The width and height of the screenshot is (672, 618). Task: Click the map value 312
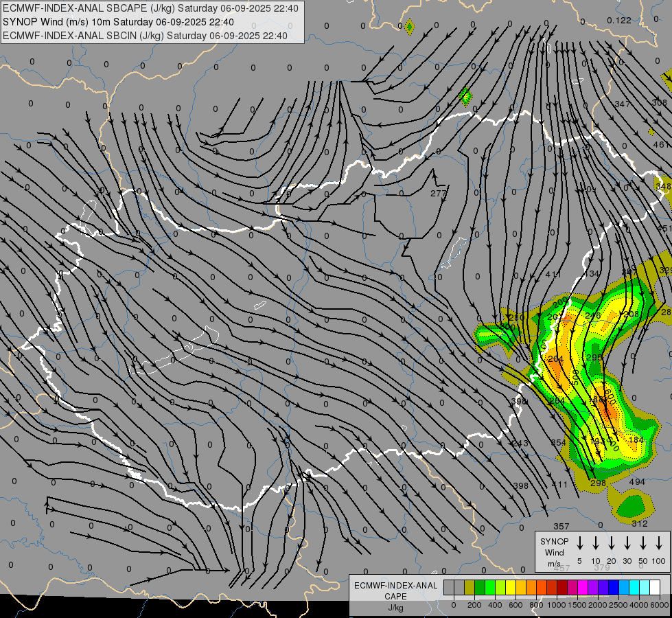(x=640, y=524)
